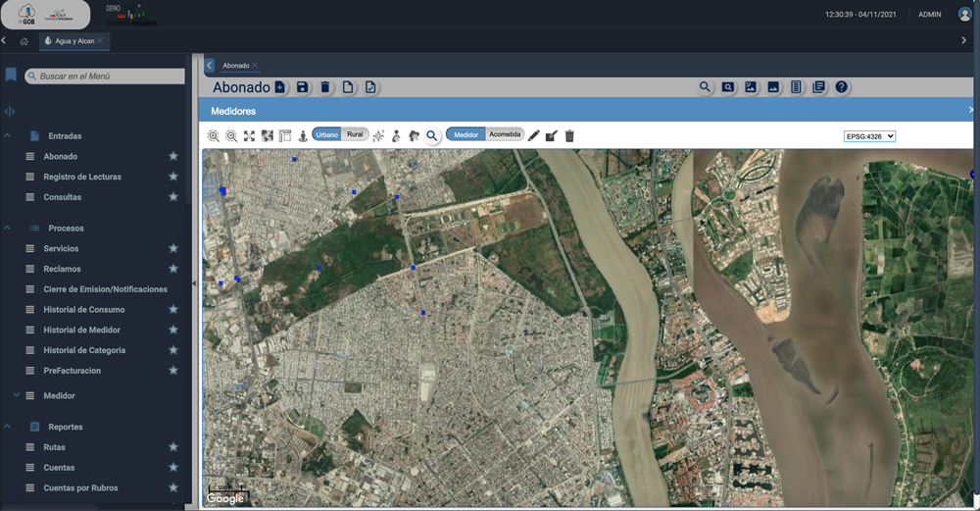This screenshot has height=511, width=980.
Task: Click the home icon in tab bar
Action: [x=24, y=41]
